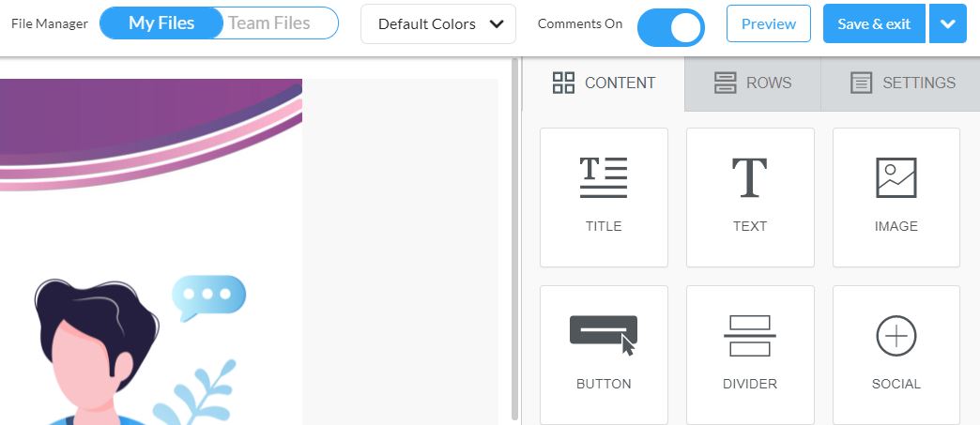Image resolution: width=980 pixels, height=425 pixels.
Task: Select the Text content block icon
Action: [749, 177]
